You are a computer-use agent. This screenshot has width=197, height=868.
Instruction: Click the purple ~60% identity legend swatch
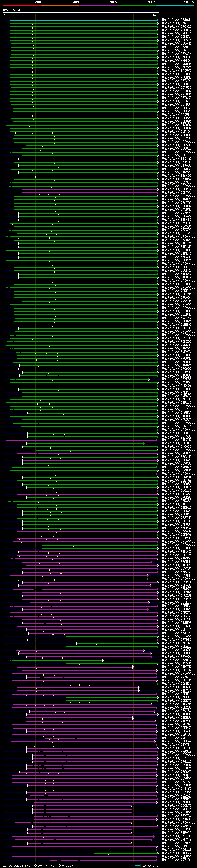99,6
